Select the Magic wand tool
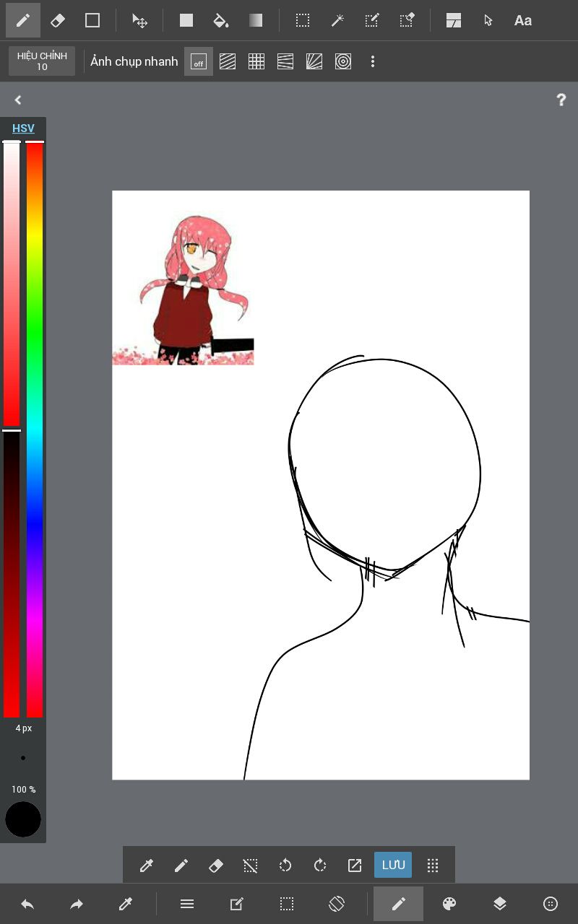 coord(337,20)
